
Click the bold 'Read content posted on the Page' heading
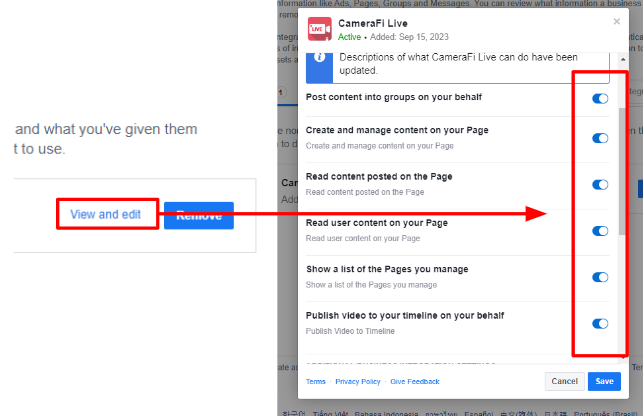(x=379, y=176)
